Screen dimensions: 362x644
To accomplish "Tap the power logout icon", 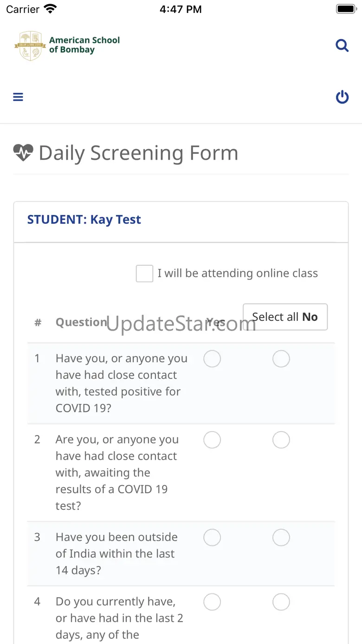I will coord(342,97).
